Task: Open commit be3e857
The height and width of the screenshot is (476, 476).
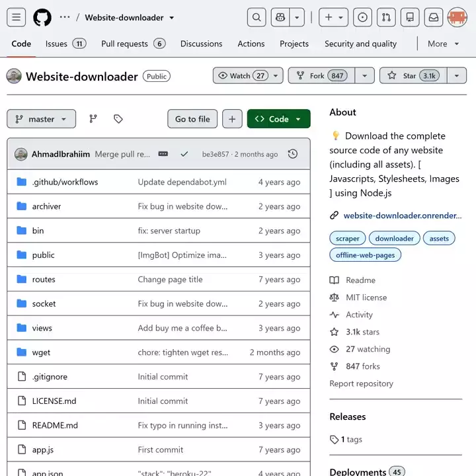Action: point(216,154)
